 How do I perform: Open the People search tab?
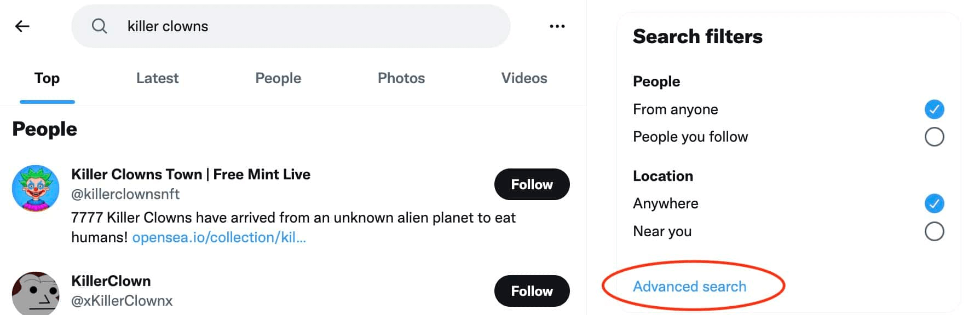point(278,78)
